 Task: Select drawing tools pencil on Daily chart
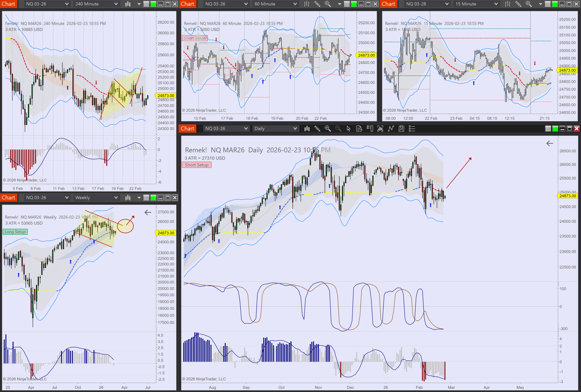tap(317, 129)
